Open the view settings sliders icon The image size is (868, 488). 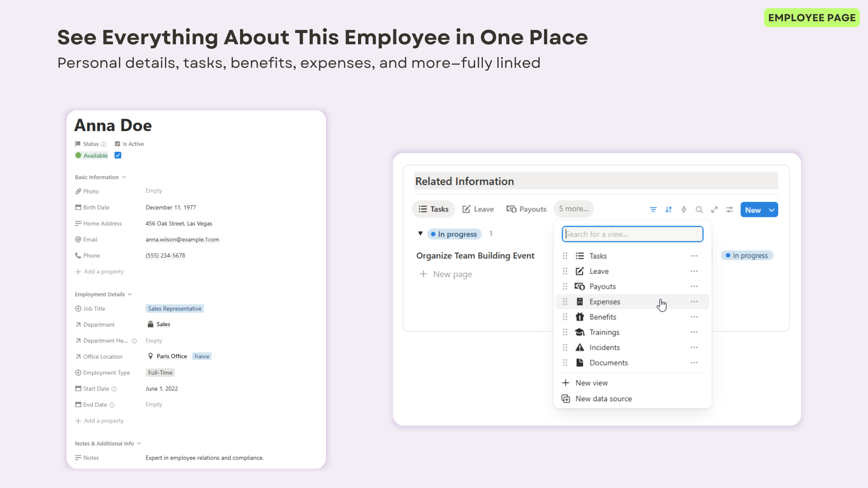[x=730, y=210]
